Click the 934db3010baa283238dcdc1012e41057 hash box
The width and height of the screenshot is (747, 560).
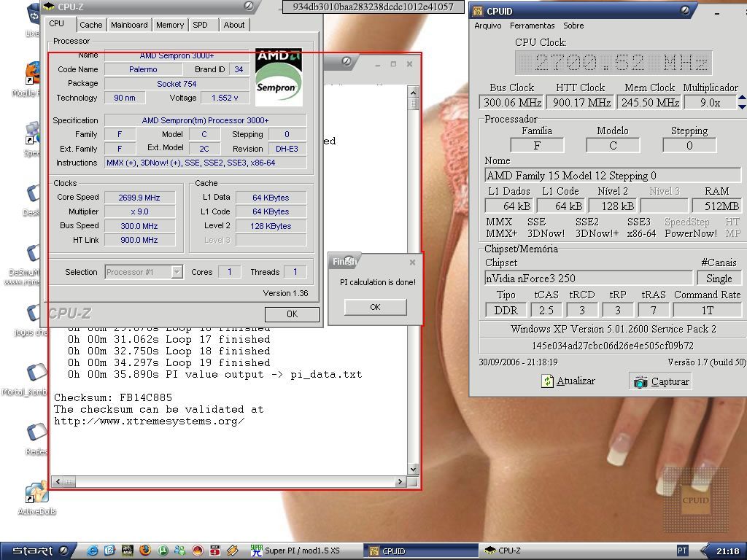tap(373, 7)
